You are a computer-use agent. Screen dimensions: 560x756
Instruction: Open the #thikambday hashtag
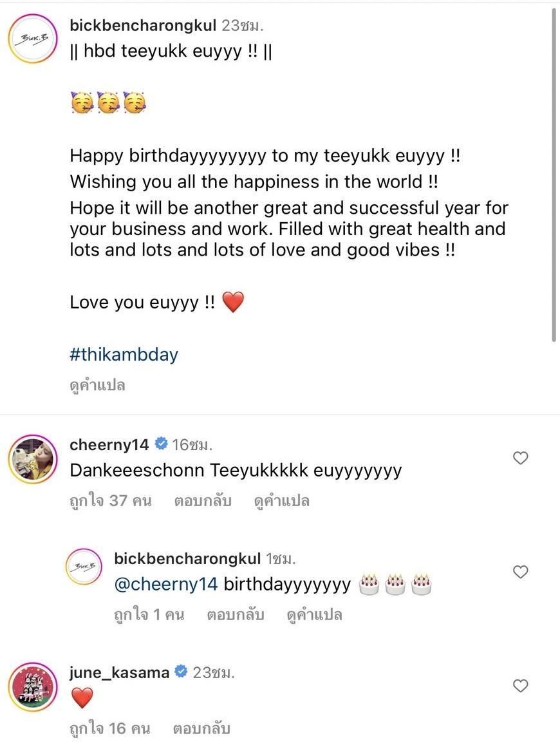[124, 354]
